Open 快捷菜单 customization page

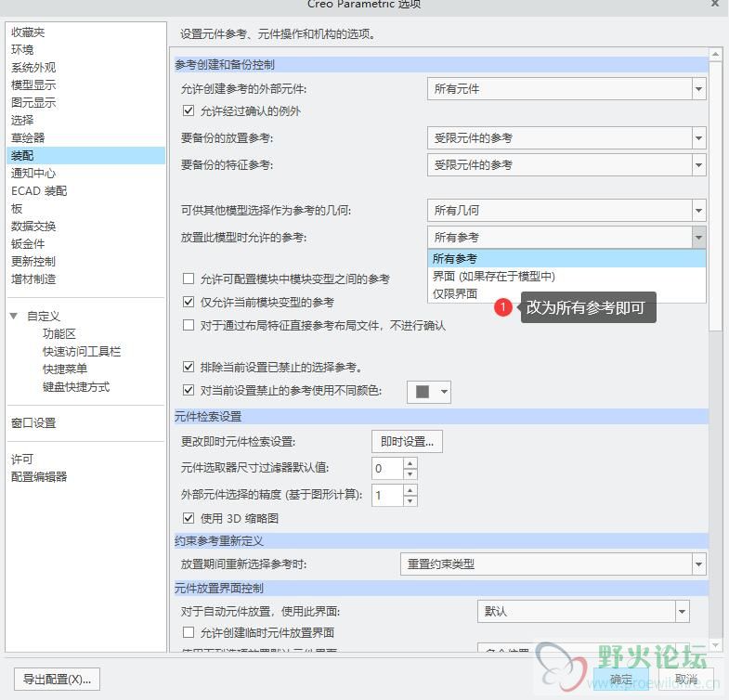pyautogui.click(x=65, y=369)
